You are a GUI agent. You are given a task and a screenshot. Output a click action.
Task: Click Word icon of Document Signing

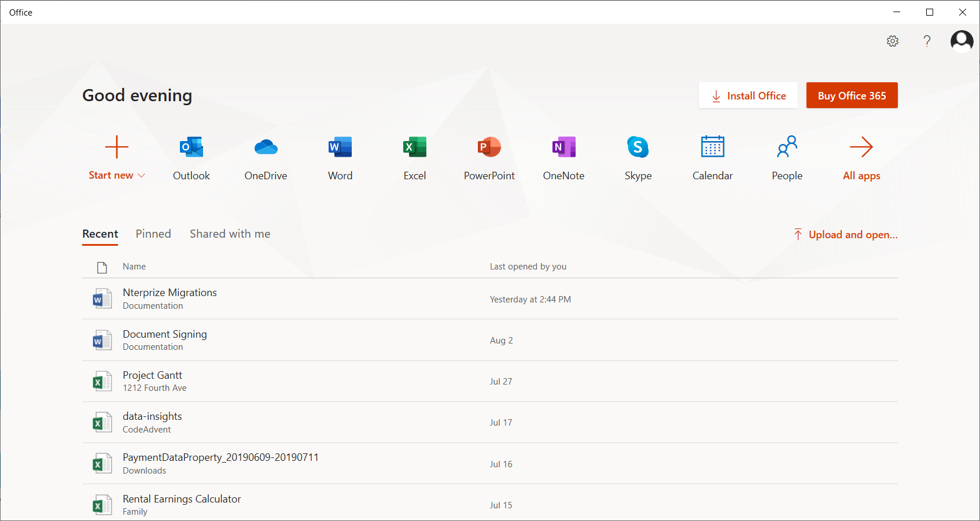pyautogui.click(x=102, y=340)
